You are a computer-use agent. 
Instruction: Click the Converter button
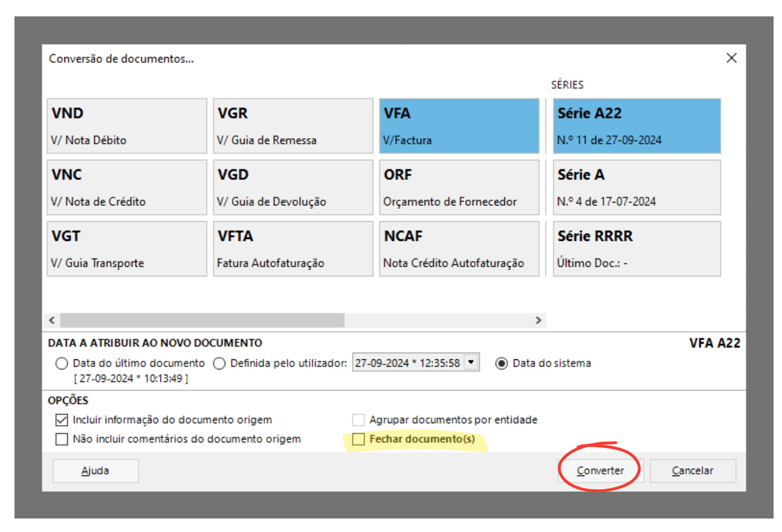[600, 471]
